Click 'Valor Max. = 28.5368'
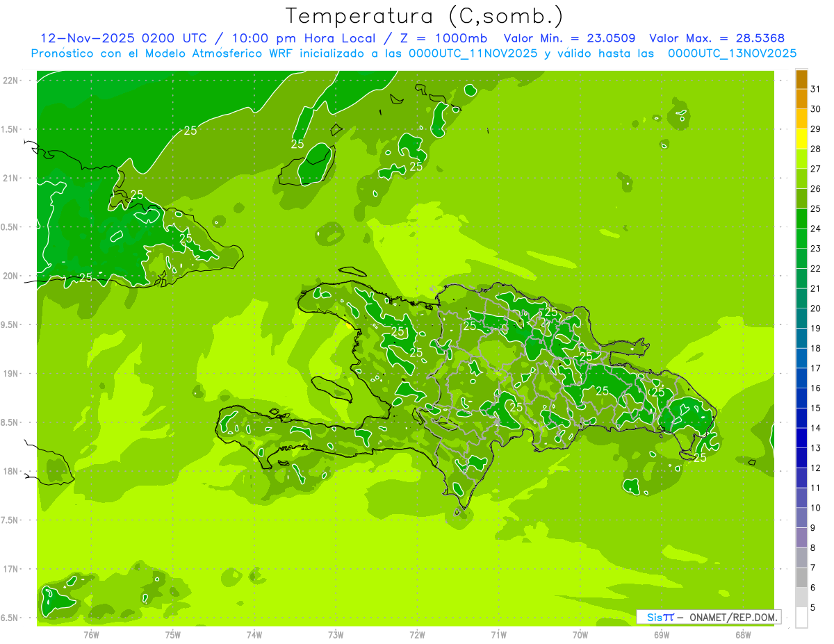This screenshot has width=834, height=644. (x=717, y=38)
